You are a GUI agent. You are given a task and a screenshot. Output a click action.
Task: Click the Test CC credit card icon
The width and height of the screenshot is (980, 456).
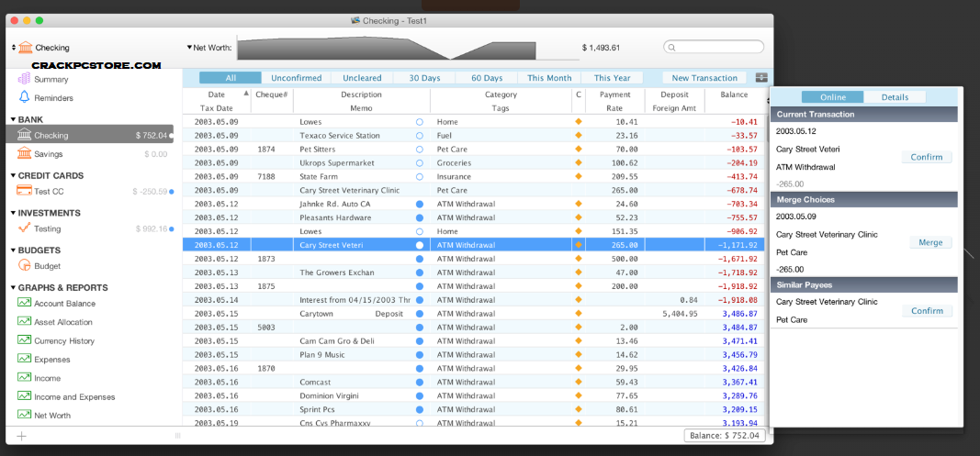[25, 191]
